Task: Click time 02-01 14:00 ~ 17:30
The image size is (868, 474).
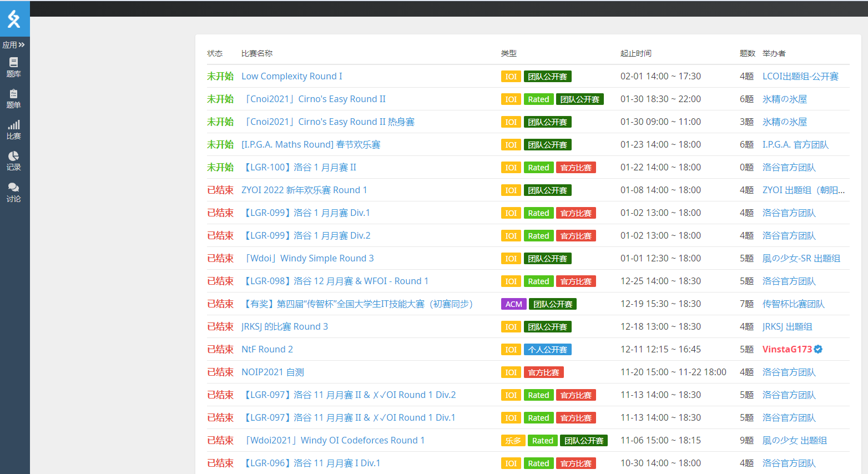Action: point(660,76)
